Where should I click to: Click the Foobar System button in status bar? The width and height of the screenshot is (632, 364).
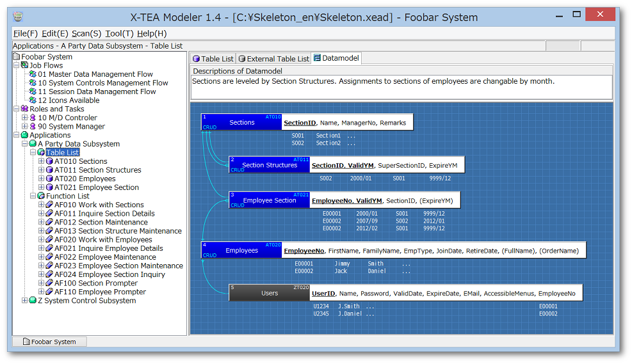click(49, 342)
